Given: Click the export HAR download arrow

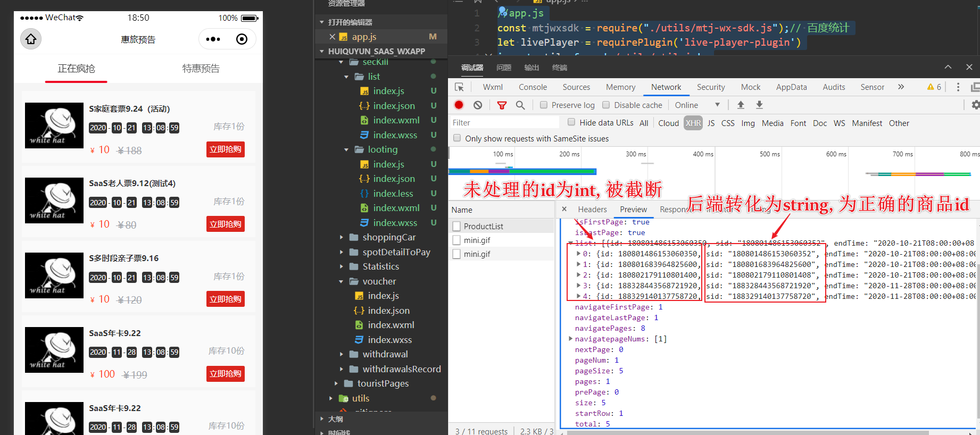Looking at the screenshot, I should (x=759, y=105).
